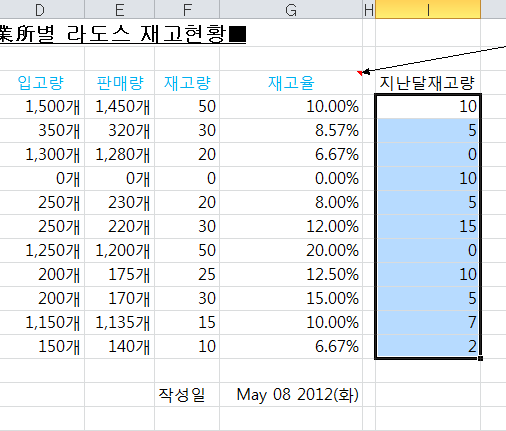Select the 150개 cell
This screenshot has width=506, height=431.
pyautogui.click(x=42, y=347)
